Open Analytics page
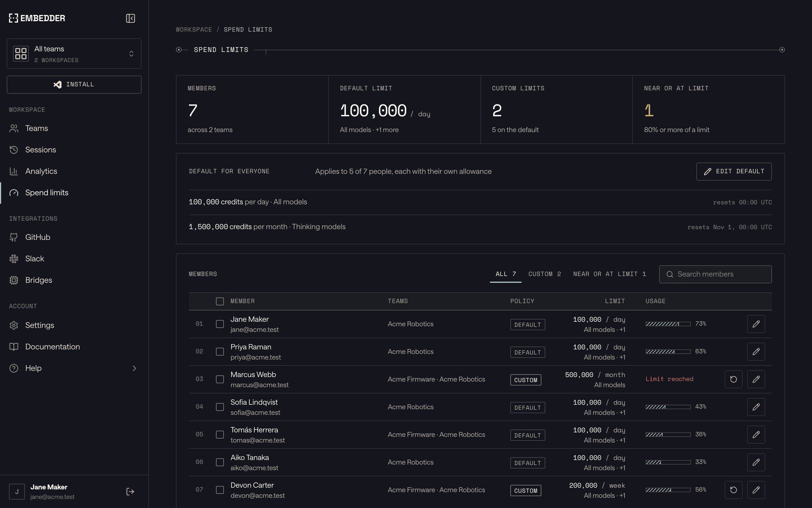 (74, 171)
